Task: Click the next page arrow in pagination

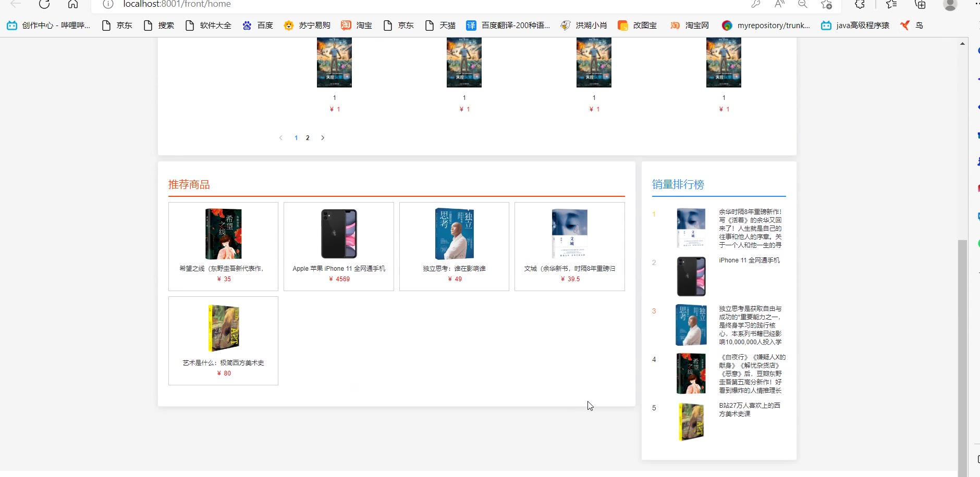Action: (x=323, y=138)
